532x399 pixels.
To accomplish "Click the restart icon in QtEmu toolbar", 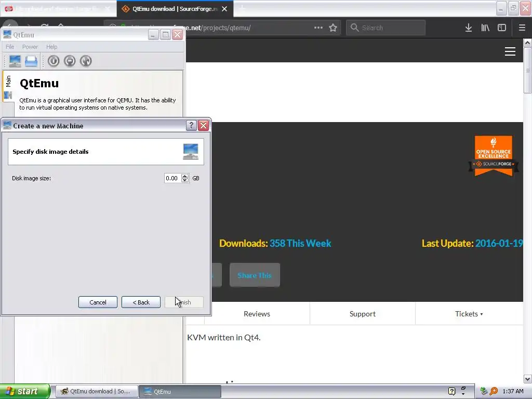I will (86, 61).
